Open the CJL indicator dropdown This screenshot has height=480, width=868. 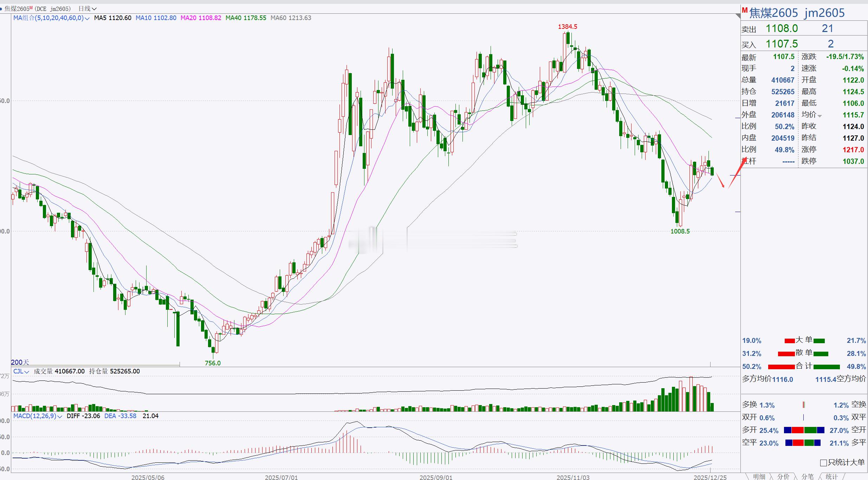26,372
